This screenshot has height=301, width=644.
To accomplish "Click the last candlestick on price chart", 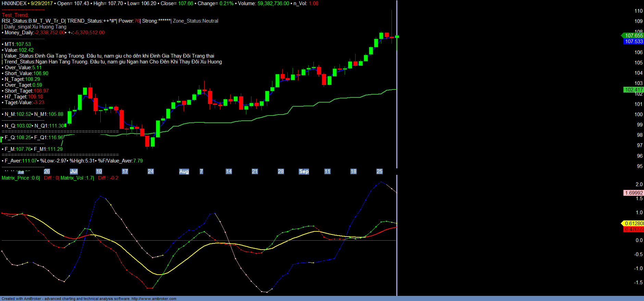I will [x=397, y=37].
